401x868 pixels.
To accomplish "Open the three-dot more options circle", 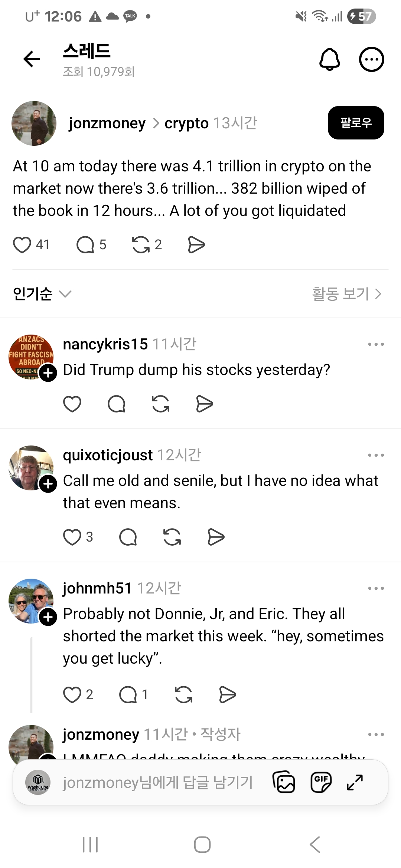I will point(371,59).
